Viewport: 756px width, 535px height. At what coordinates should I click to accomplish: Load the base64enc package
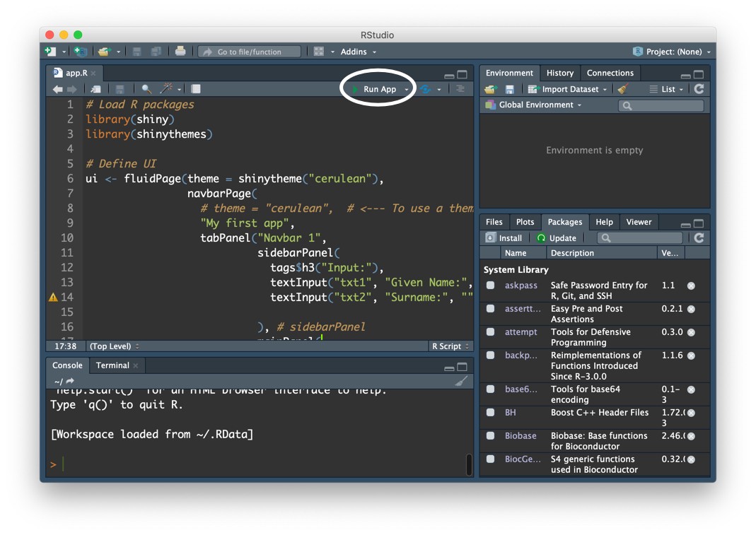pos(490,389)
